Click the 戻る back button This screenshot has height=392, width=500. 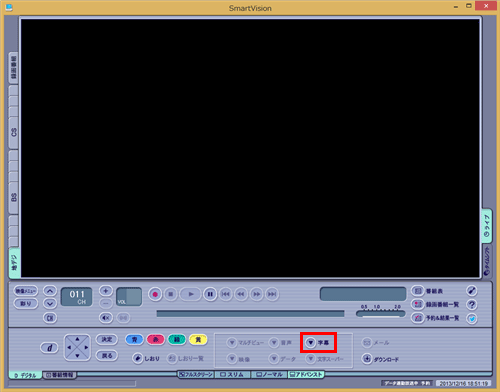pos(107,356)
